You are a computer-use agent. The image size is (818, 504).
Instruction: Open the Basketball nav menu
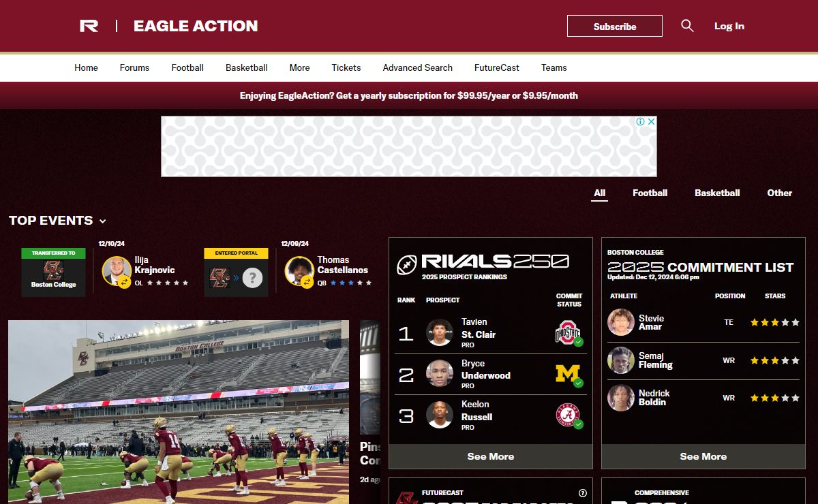pos(247,67)
